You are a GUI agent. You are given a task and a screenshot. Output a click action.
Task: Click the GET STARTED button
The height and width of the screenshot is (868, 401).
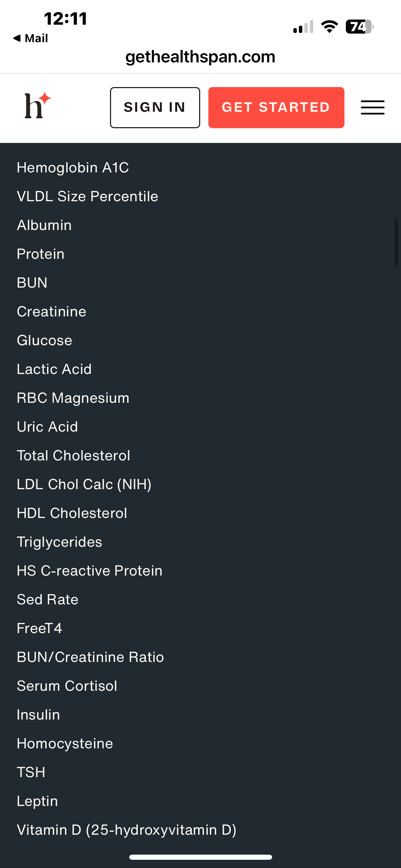coord(276,108)
